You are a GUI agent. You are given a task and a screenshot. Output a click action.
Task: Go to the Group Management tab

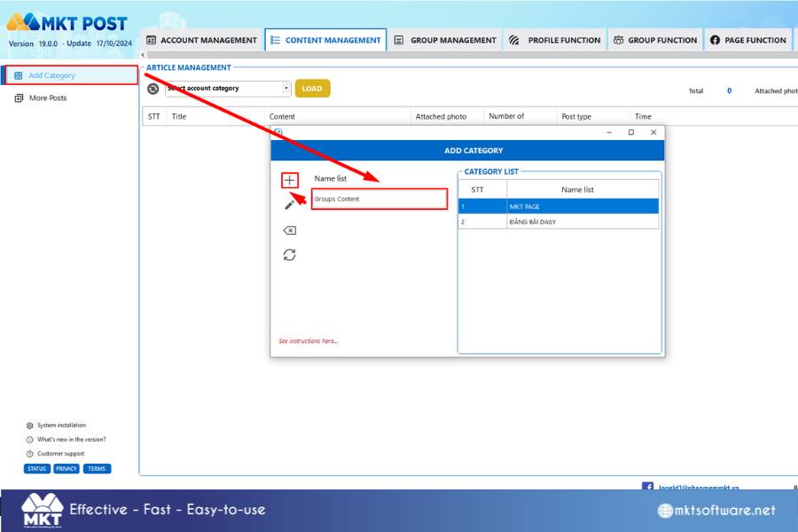pyautogui.click(x=445, y=40)
